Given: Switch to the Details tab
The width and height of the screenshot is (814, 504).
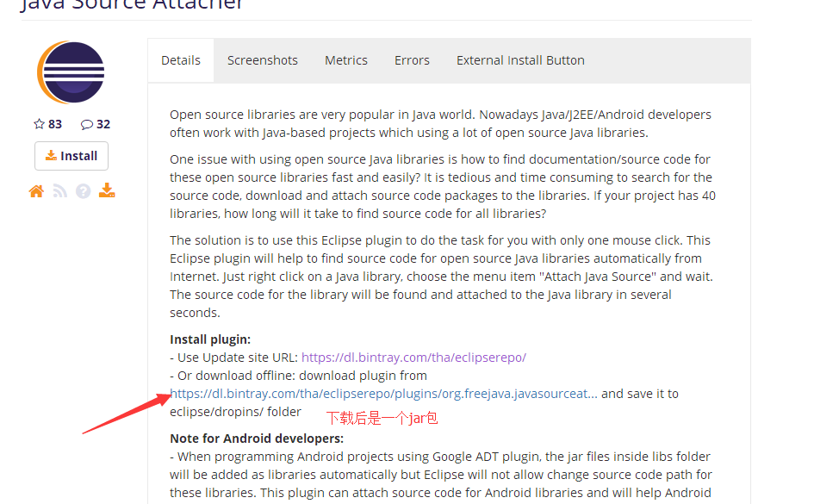Looking at the screenshot, I should click(181, 60).
